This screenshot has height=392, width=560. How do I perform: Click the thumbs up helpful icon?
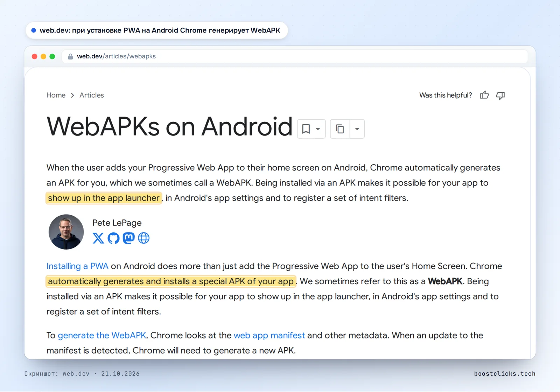[484, 95]
